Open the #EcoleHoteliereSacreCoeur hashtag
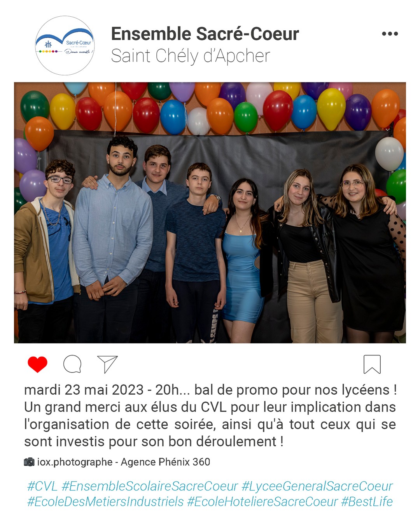This screenshot has width=420, height=525. click(x=262, y=502)
